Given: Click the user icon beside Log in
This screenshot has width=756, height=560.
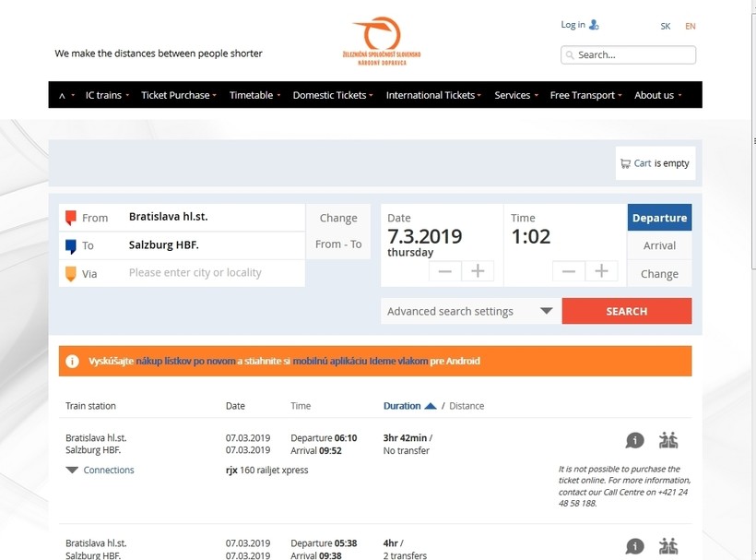Looking at the screenshot, I should tap(594, 25).
